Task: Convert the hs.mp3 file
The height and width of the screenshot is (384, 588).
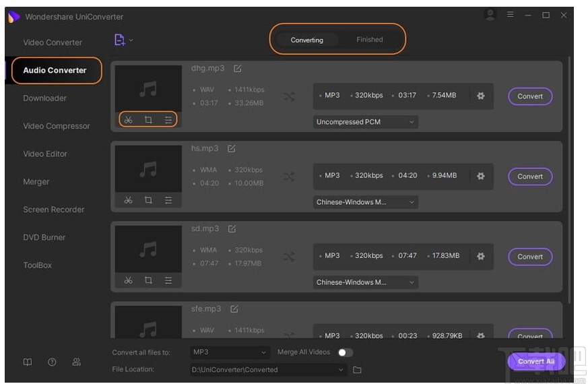Action: pos(530,177)
